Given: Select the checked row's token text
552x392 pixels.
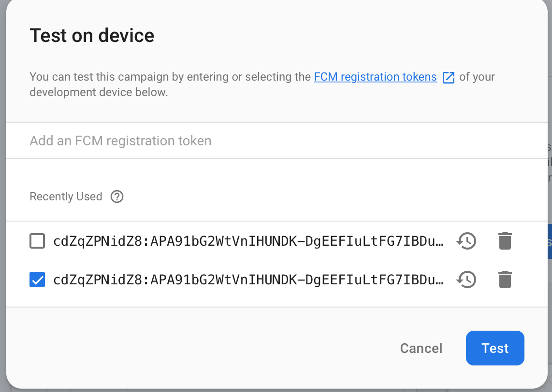Looking at the screenshot, I should (242, 280).
